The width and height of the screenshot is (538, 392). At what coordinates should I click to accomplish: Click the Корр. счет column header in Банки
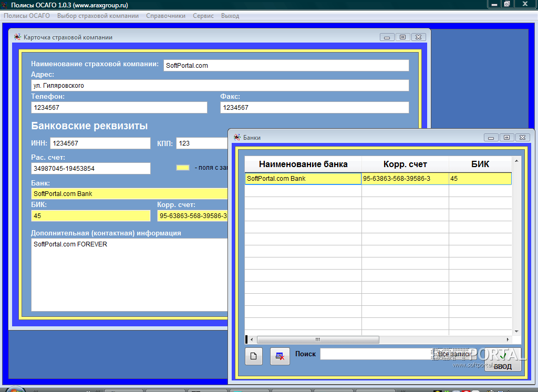405,164
